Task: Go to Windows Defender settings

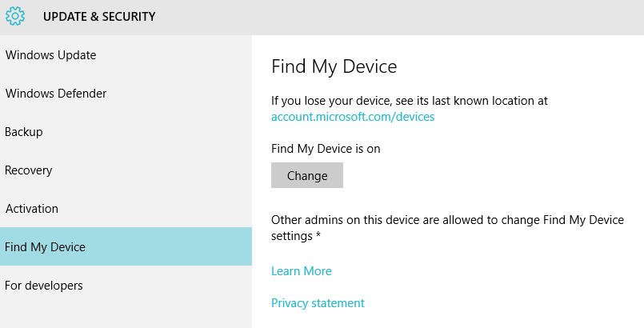Action: pyautogui.click(x=56, y=94)
